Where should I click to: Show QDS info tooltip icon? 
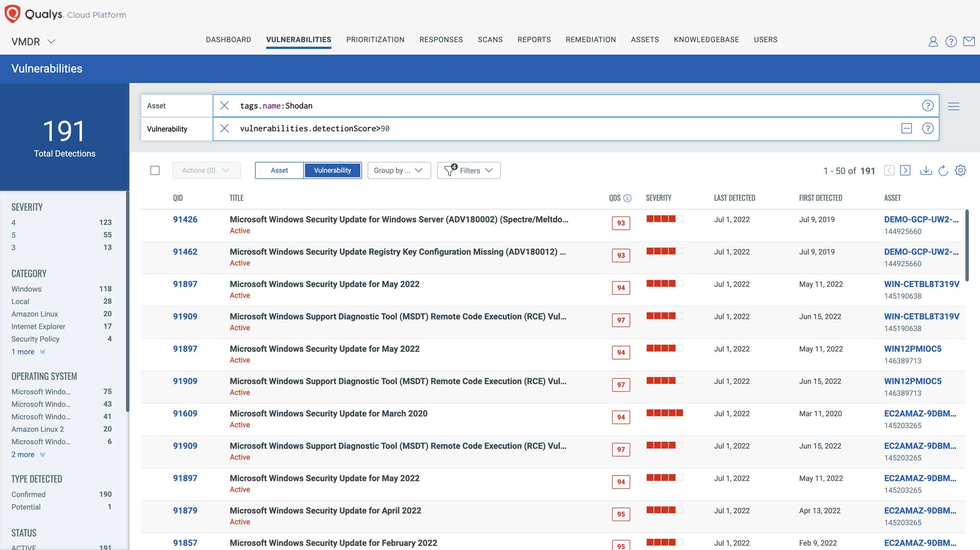627,198
